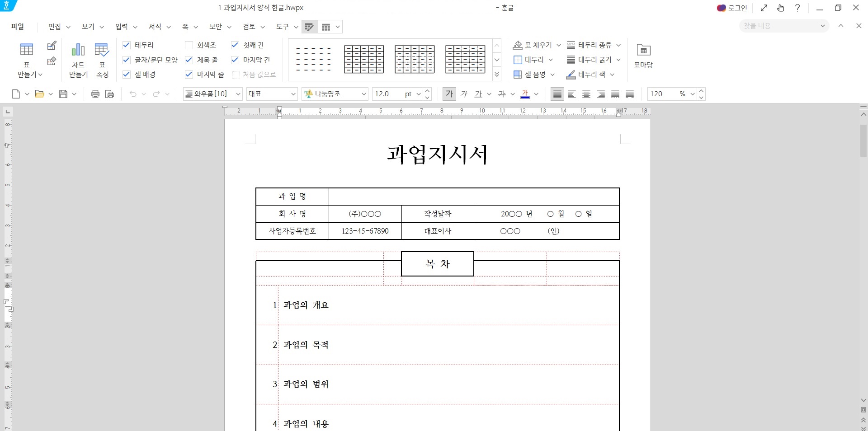Viewport: 868px width, 431px height.
Task: Click the undo arrow icon
Action: pos(133,94)
